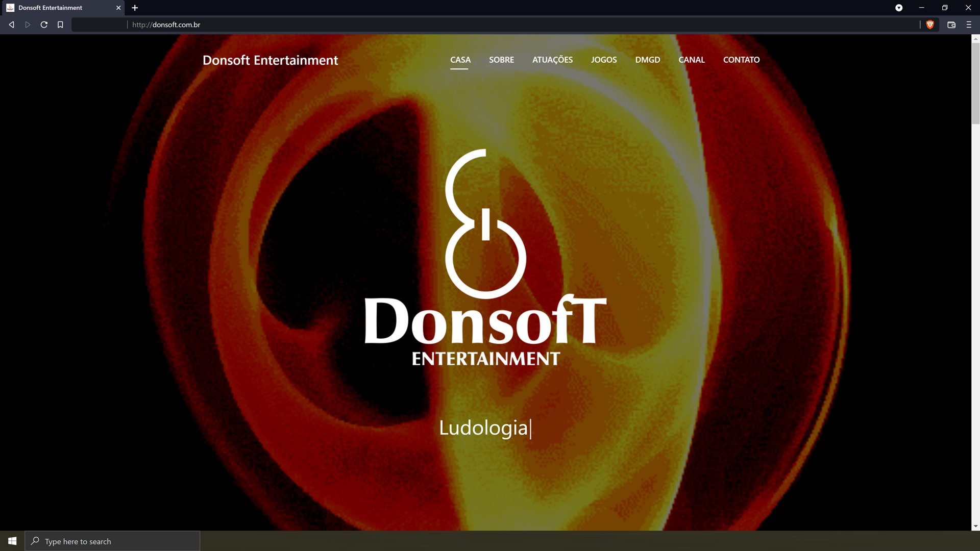Screen dimensions: 980x551
Task: Open the CONTATO navigation item
Action: tap(741, 60)
